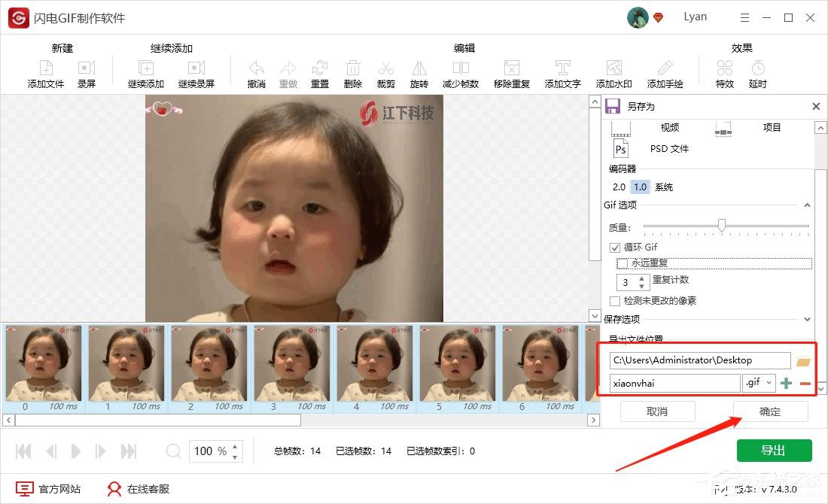828x504 pixels.
Task: Uncheck the 循环 Gif option
Action: [x=615, y=247]
